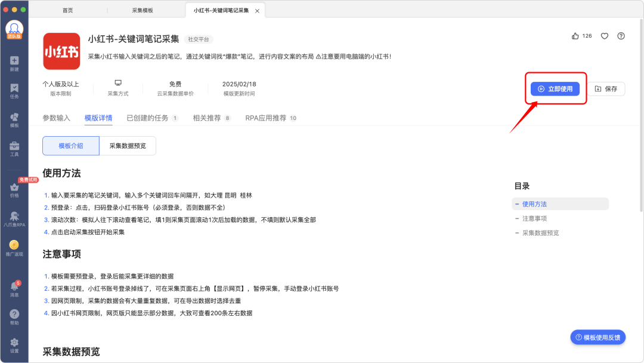Click the 个人版及以上 version text

tap(61, 84)
